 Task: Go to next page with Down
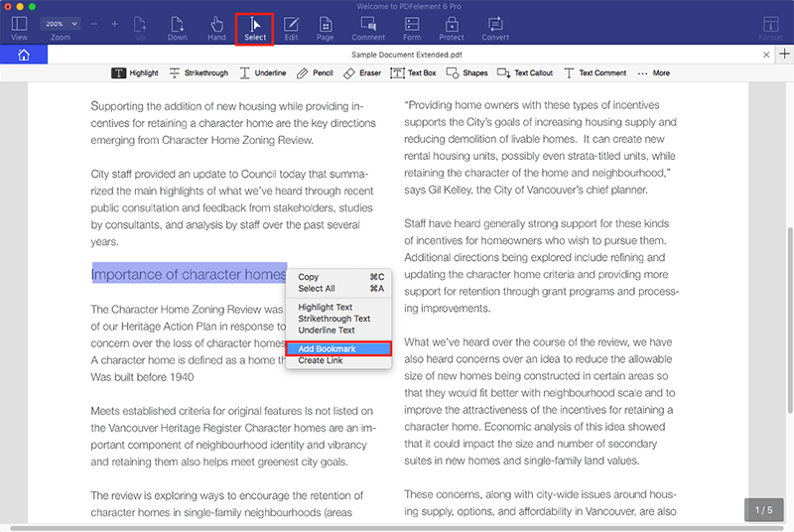pyautogui.click(x=178, y=29)
